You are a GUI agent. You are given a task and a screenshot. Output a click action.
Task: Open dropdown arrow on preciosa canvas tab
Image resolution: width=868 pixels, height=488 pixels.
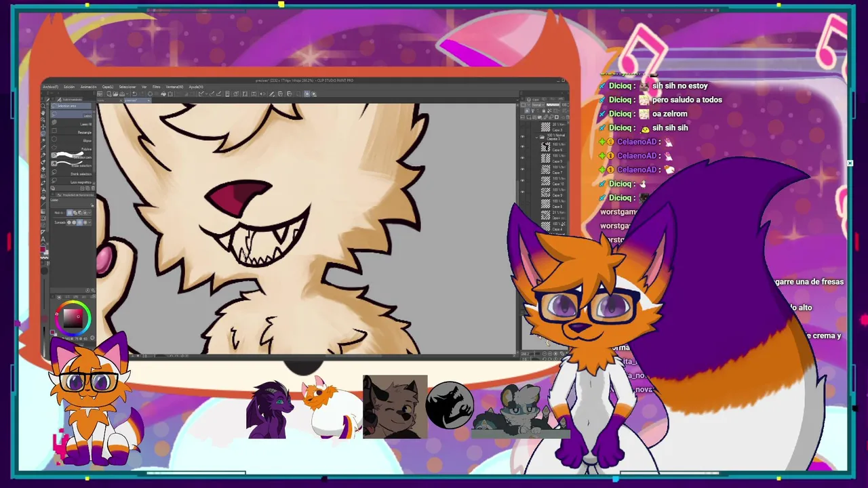149,100
